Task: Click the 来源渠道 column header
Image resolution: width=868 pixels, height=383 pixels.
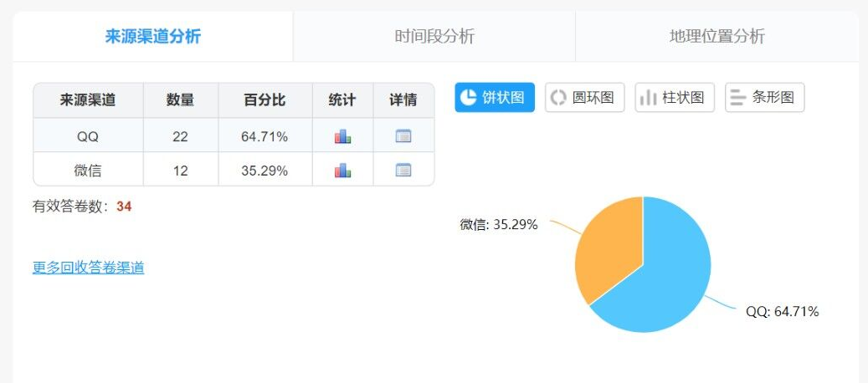Action: (88, 100)
